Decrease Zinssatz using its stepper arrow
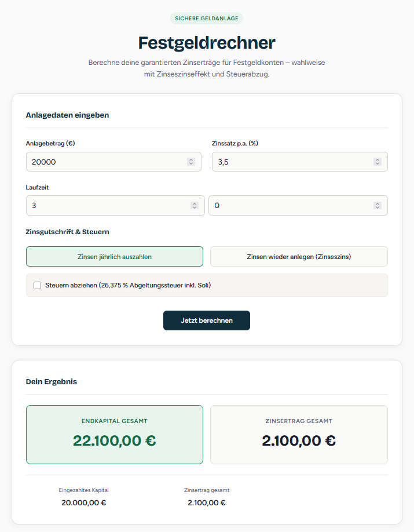414x532 pixels. pyautogui.click(x=378, y=165)
